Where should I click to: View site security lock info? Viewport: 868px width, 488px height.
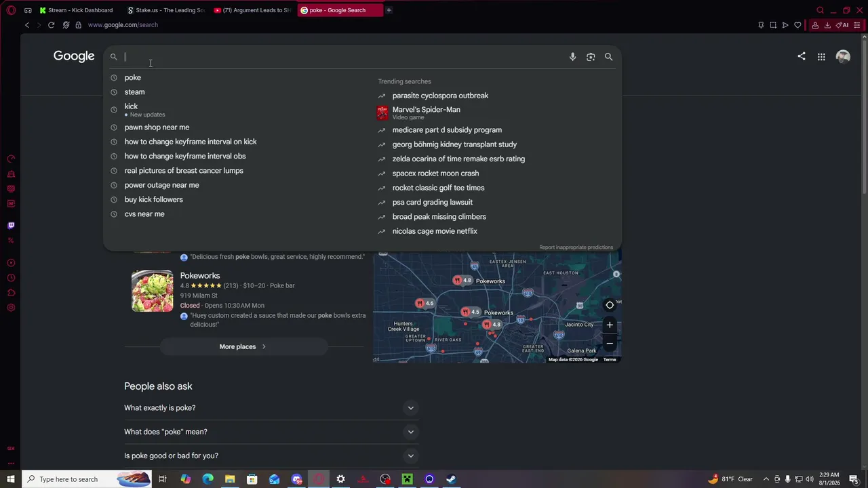pos(79,25)
